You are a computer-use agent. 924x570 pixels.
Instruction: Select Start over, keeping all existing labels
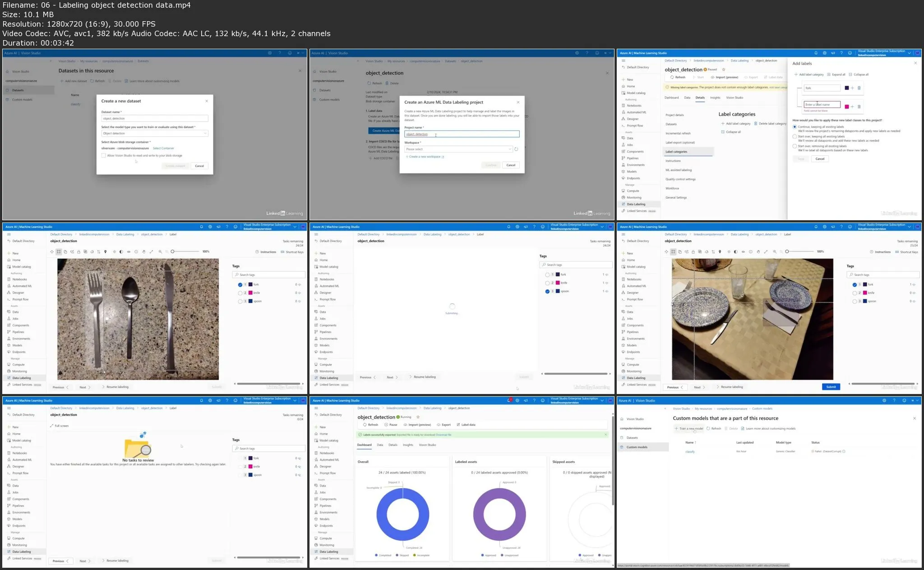pos(795,136)
